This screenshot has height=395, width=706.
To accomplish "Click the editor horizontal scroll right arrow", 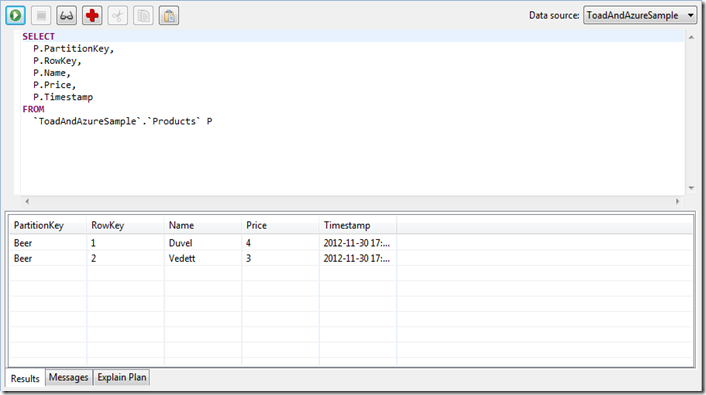I will 677,201.
